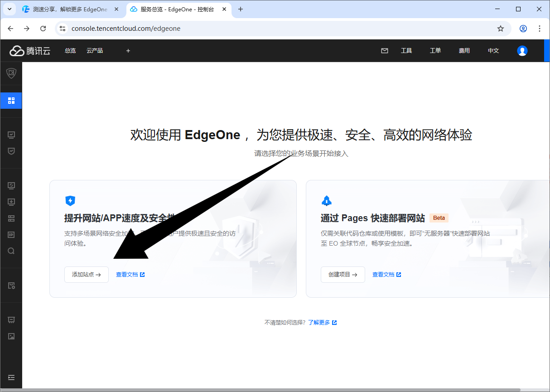Open the 中文 language switcher
This screenshot has height=392, width=550.
point(493,50)
